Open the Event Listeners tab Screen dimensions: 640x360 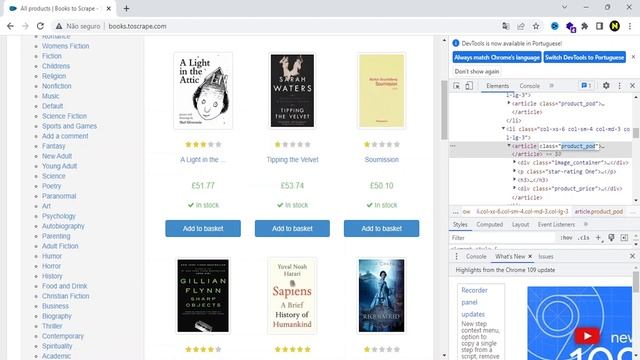[x=556, y=224]
